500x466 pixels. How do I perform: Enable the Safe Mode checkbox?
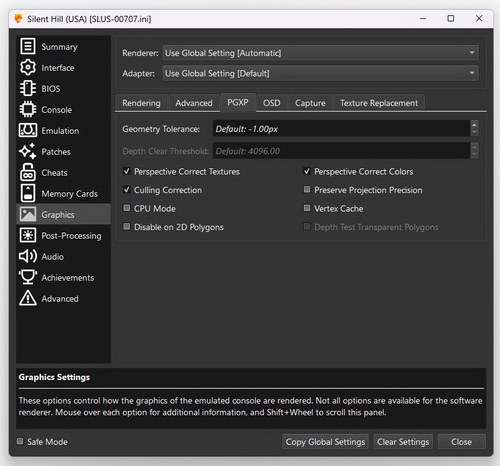coord(20,441)
